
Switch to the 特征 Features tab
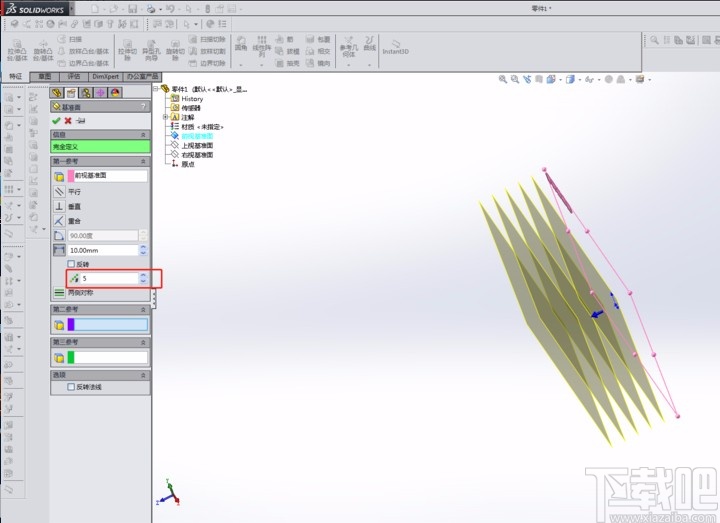coord(16,76)
